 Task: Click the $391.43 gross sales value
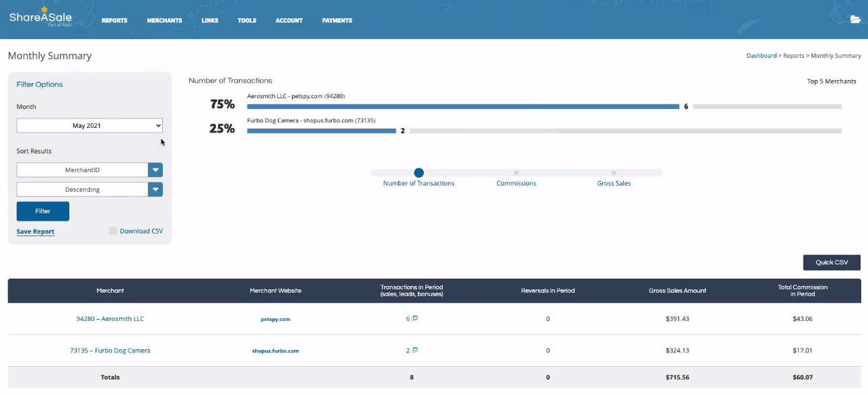[x=677, y=319]
